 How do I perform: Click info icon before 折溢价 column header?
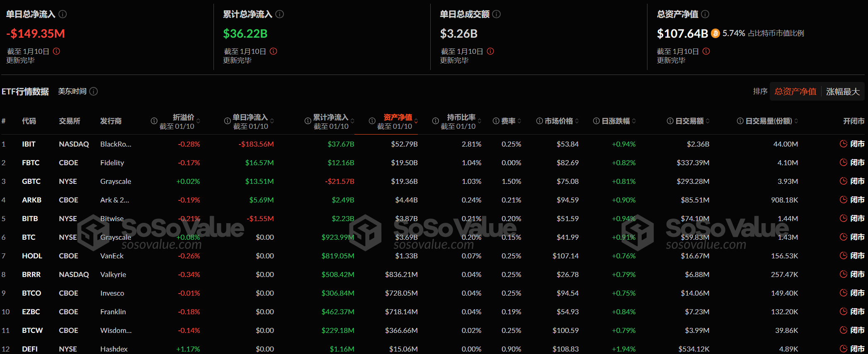pos(154,121)
